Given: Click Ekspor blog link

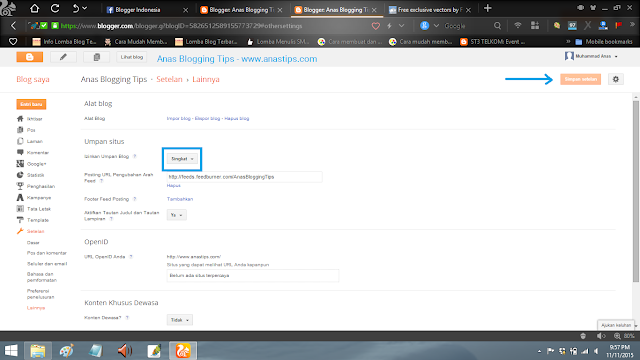Looking at the screenshot, I should (207, 118).
